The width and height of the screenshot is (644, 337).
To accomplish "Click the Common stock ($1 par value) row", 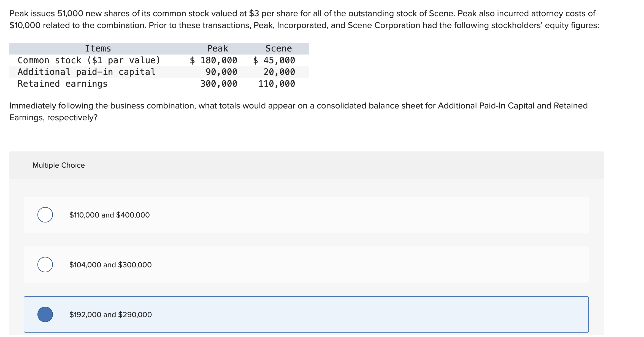I will pos(89,60).
